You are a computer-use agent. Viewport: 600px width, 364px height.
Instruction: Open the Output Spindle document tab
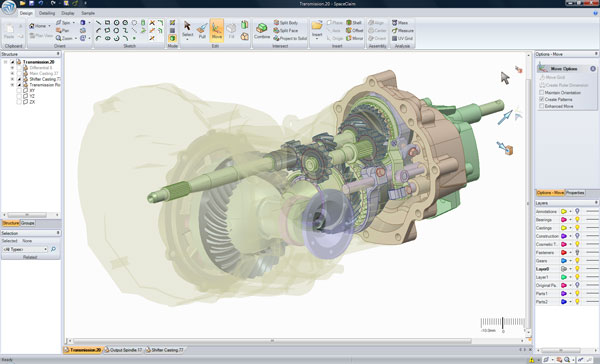(x=123, y=350)
